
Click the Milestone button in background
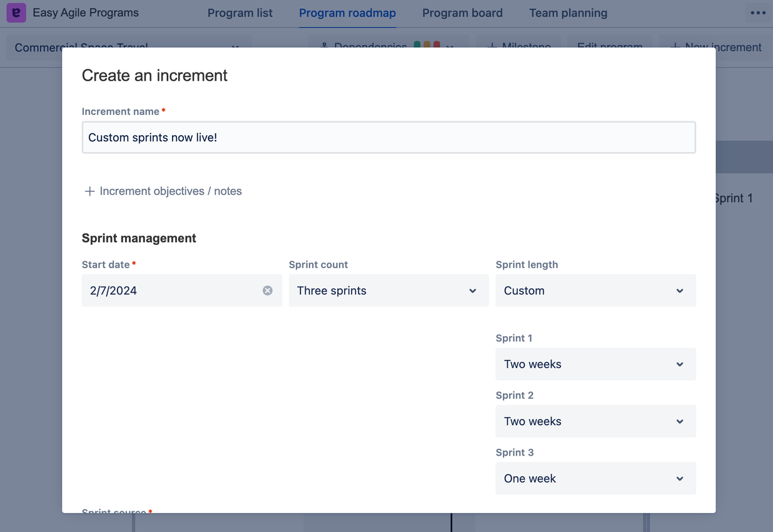(518, 46)
